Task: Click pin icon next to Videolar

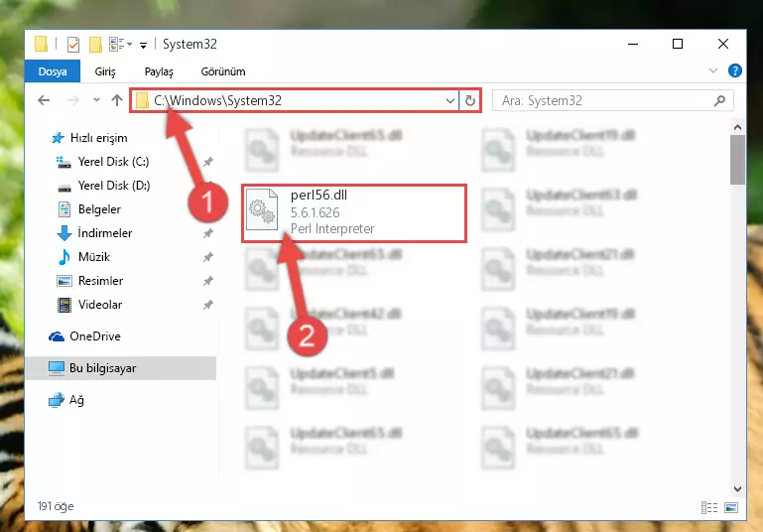Action: pyautogui.click(x=207, y=305)
